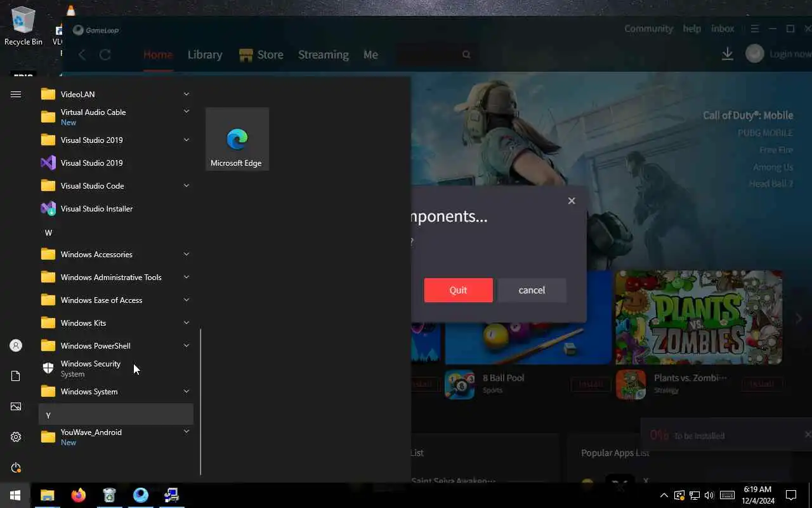Launch the Microsoft Edge tile
The height and width of the screenshot is (508, 812).
pos(237,139)
